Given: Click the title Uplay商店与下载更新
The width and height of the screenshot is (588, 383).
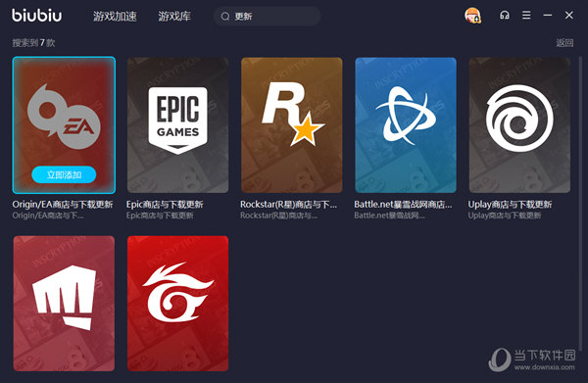Looking at the screenshot, I should click(x=510, y=205).
